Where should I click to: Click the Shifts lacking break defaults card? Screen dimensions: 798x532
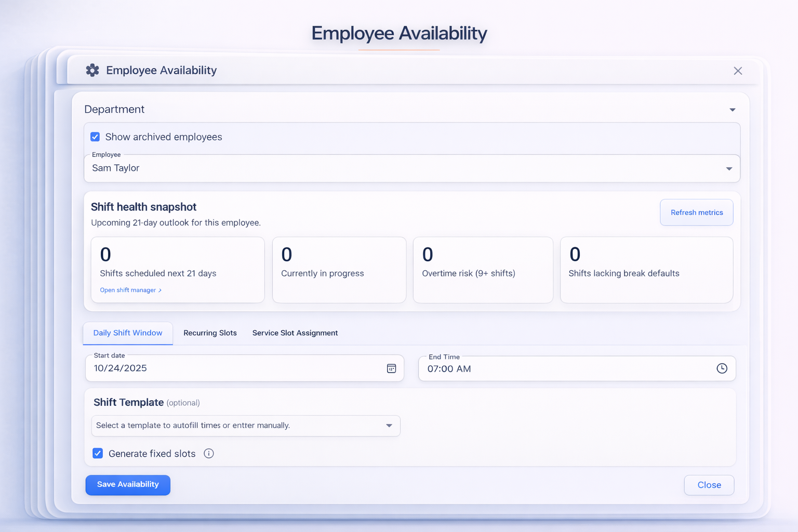(x=647, y=270)
